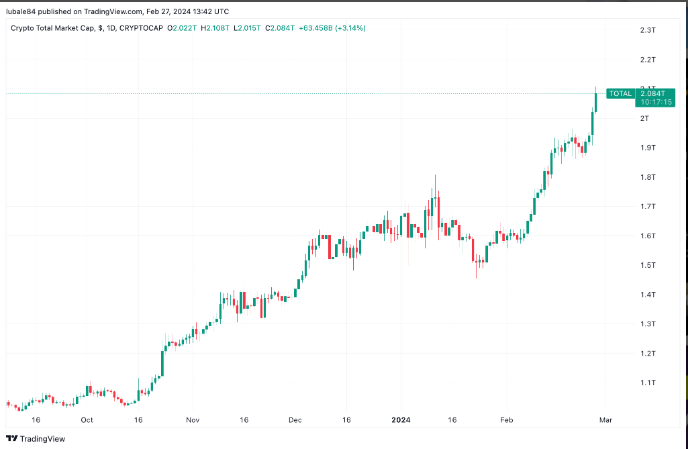Click the Crypto Total Market Cap title

[52, 28]
